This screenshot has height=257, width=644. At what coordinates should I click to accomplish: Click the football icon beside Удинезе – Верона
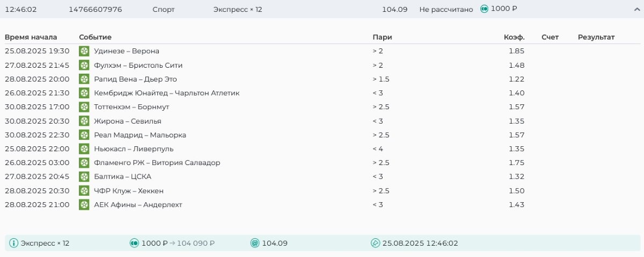pos(84,51)
